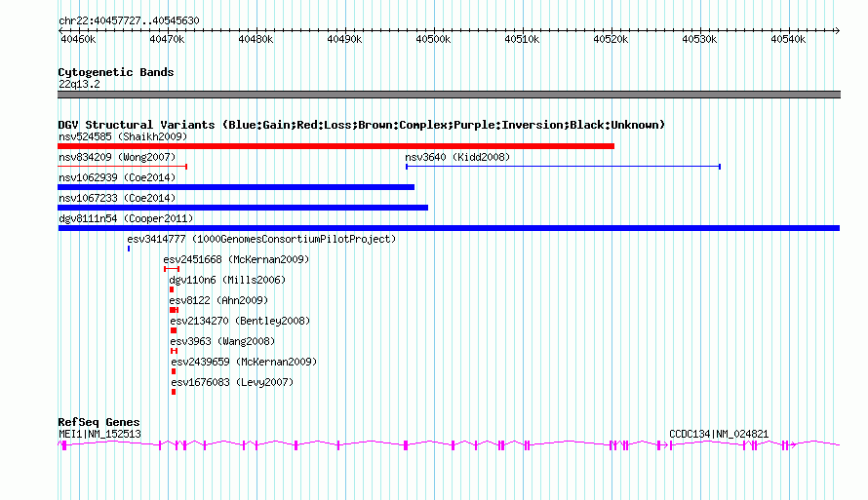Select the long blue dgv8111n54 bar

pos(449,228)
